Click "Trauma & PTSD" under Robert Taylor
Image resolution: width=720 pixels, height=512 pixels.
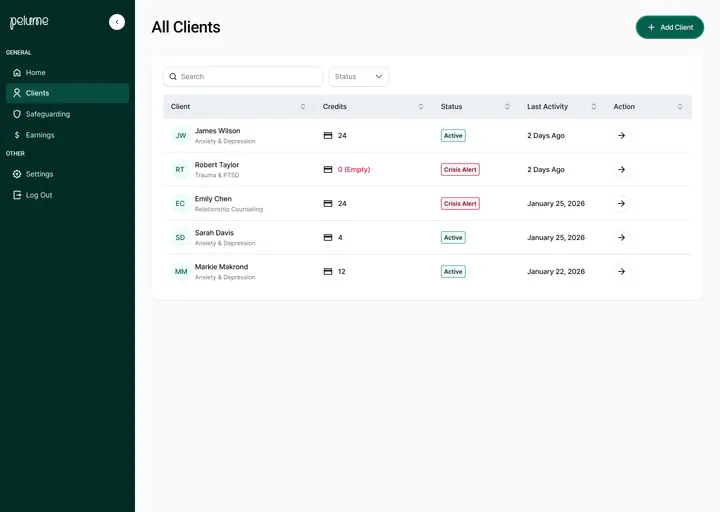click(217, 175)
